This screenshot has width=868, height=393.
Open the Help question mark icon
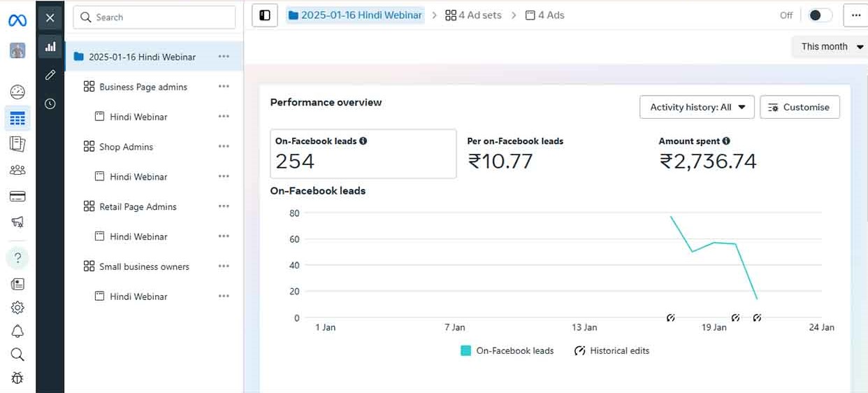(17, 258)
